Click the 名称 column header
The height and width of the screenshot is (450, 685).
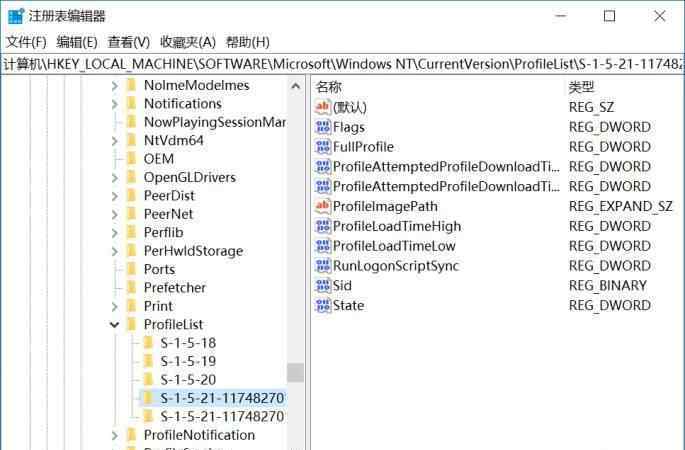[x=329, y=87]
